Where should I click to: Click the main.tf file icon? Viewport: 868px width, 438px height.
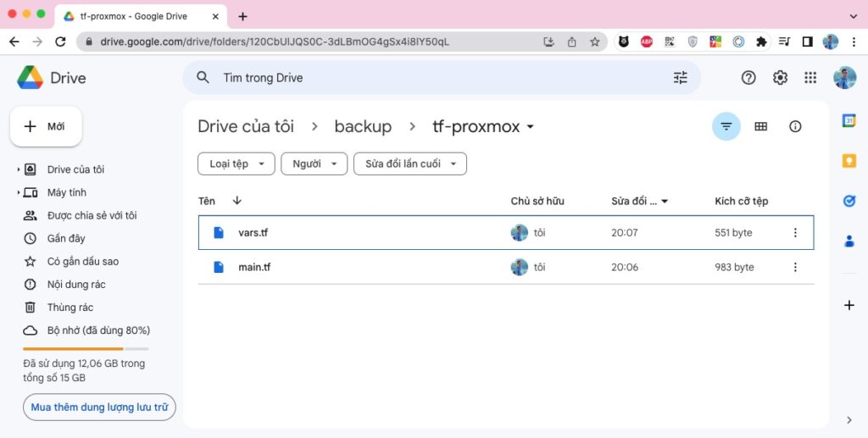click(219, 267)
